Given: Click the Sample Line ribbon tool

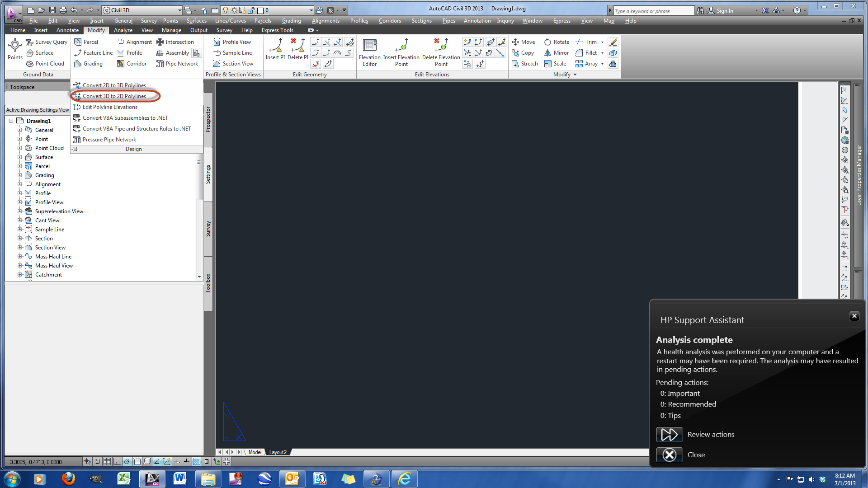Looking at the screenshot, I should (232, 53).
